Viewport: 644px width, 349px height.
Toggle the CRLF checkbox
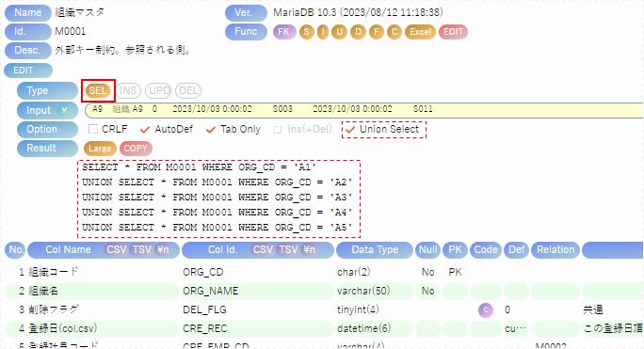(x=93, y=129)
